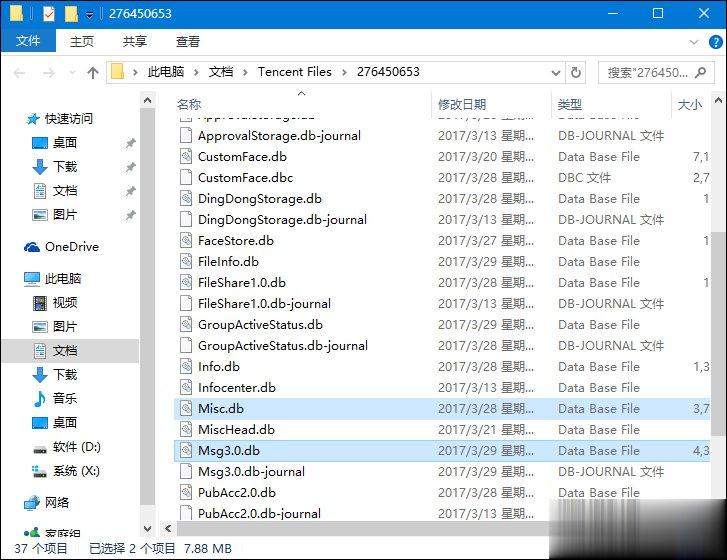Select the GroupActiveStatus.db-journal file

pyautogui.click(x=283, y=345)
